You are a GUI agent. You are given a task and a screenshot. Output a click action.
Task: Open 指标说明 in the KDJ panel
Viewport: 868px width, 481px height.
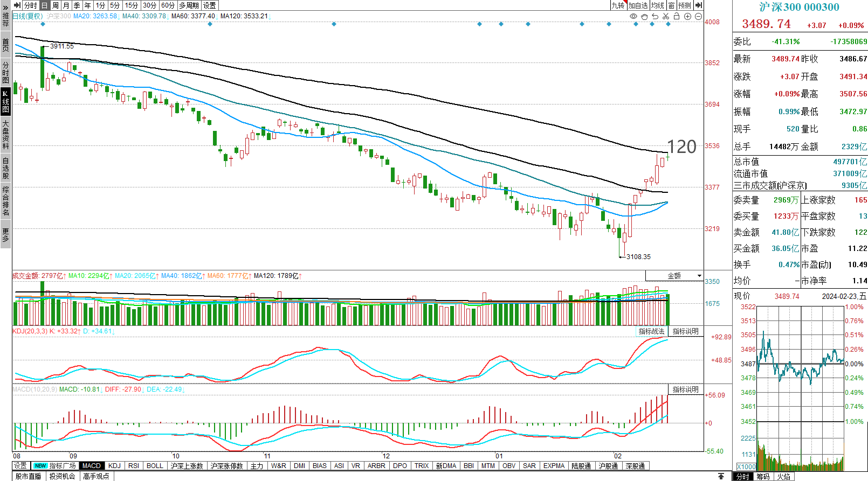[x=685, y=331]
